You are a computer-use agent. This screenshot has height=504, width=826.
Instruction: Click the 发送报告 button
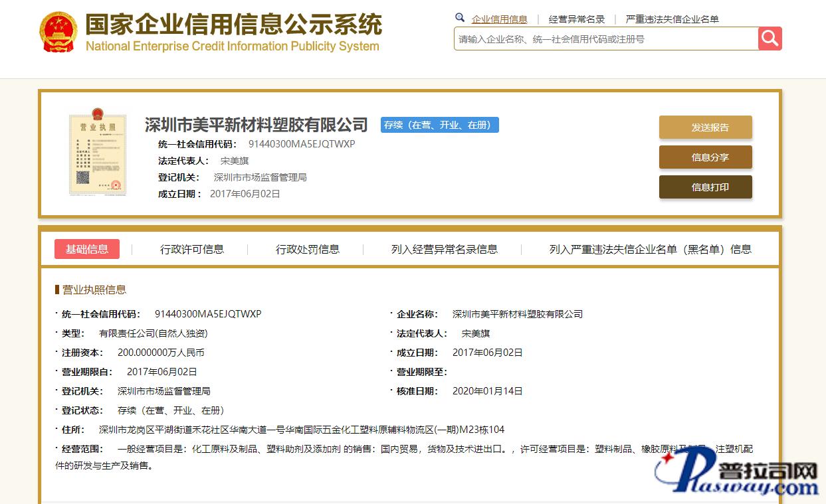tap(705, 127)
